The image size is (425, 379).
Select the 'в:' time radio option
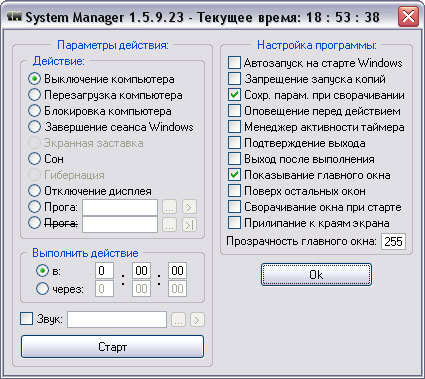pyautogui.click(x=42, y=271)
